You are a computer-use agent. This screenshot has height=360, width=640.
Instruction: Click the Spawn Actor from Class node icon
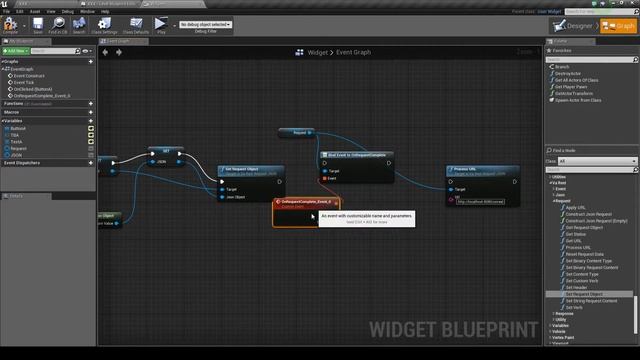pos(552,100)
